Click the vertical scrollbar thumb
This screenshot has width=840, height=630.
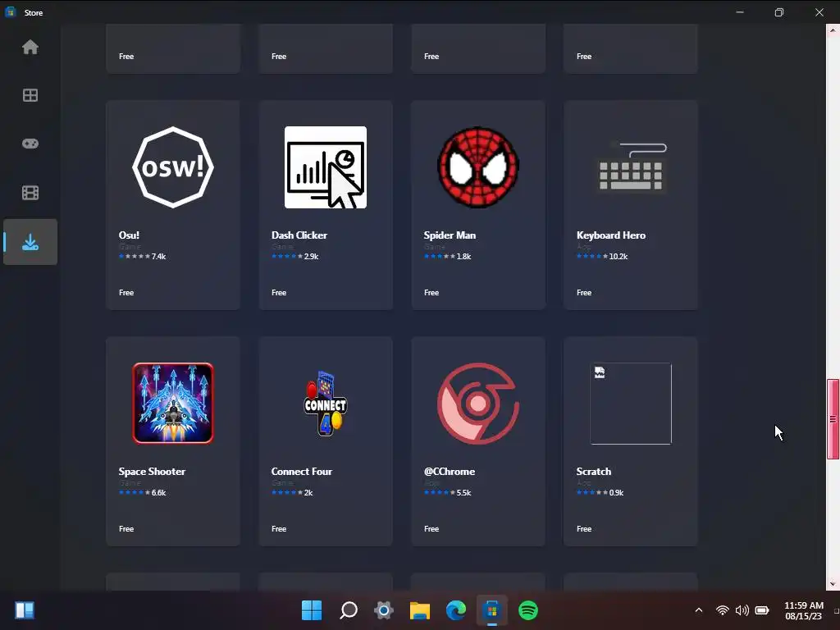[833, 419]
